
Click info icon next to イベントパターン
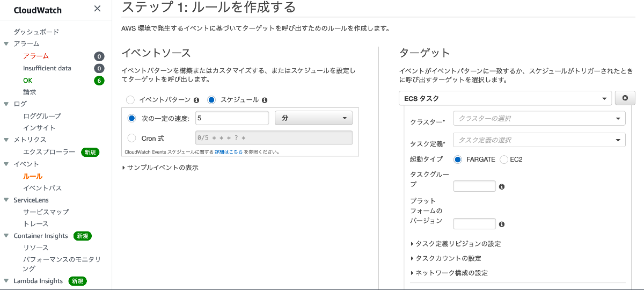coord(196,100)
